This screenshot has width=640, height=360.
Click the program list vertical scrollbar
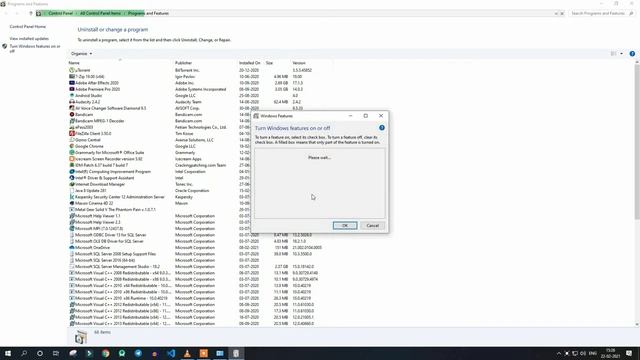click(637, 143)
